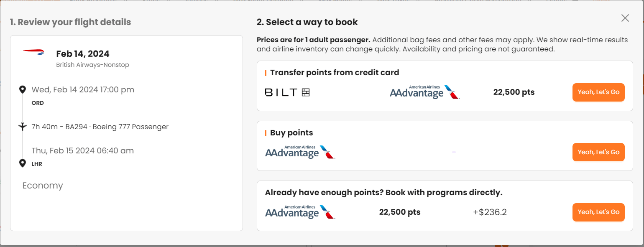Image resolution: width=644 pixels, height=247 pixels.
Task: Click the BILT credit card logo
Action: [287, 92]
